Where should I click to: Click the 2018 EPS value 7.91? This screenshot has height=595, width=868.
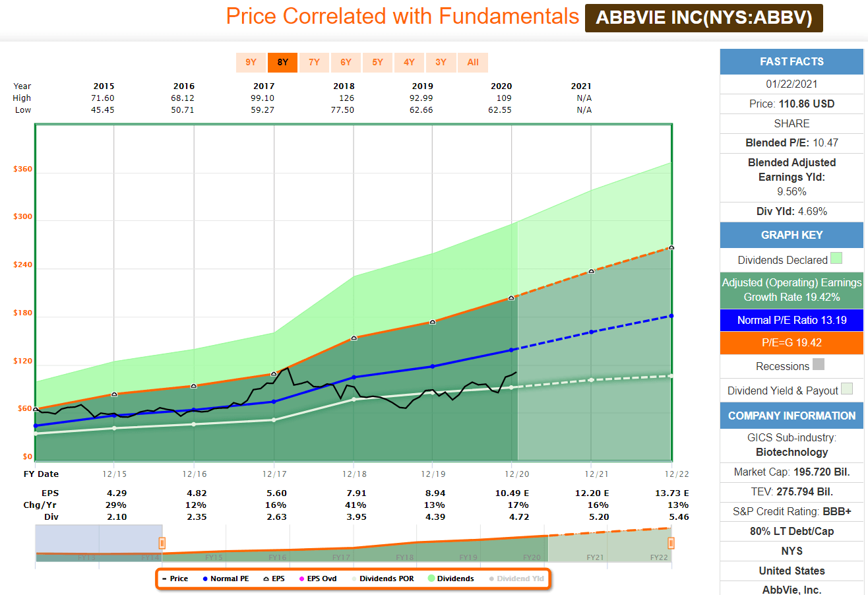point(356,493)
